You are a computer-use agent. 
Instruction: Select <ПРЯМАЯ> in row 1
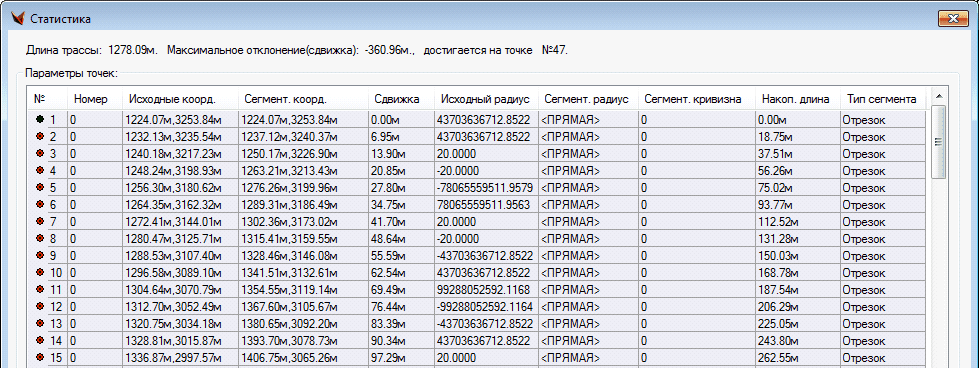pyautogui.click(x=588, y=119)
